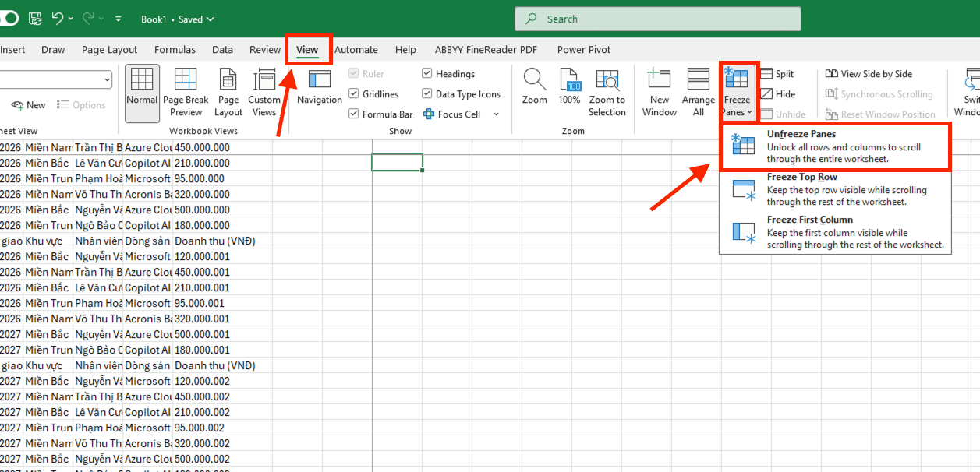Disable Data Type Icons checkbox
Screen dimensions: 980x472
pyautogui.click(x=427, y=94)
